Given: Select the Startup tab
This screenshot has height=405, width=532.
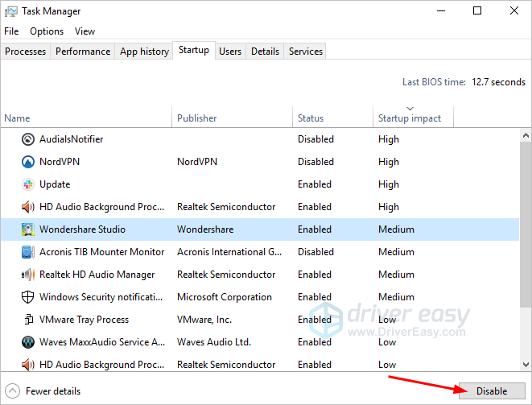Looking at the screenshot, I should [194, 50].
